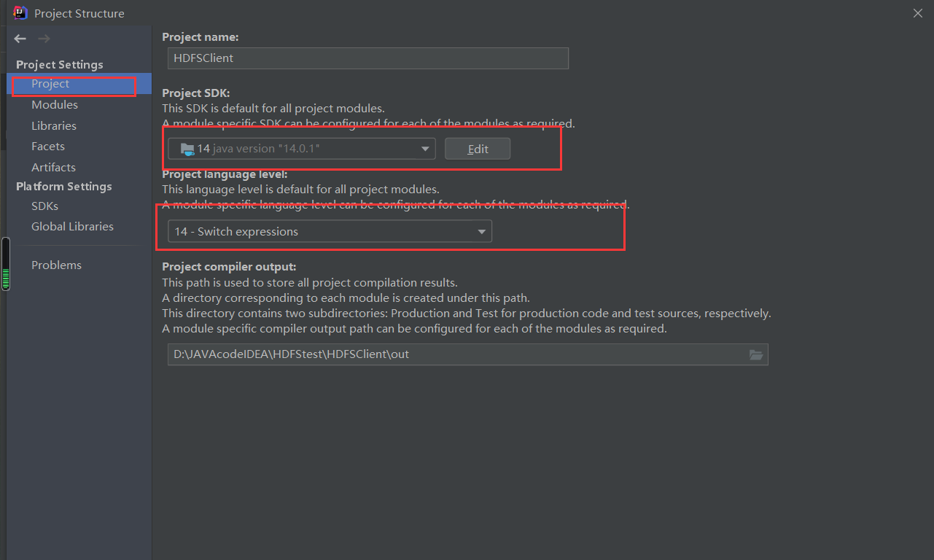Screen dimensions: 934x560
Task: Open the Problems section
Action: coord(56,265)
